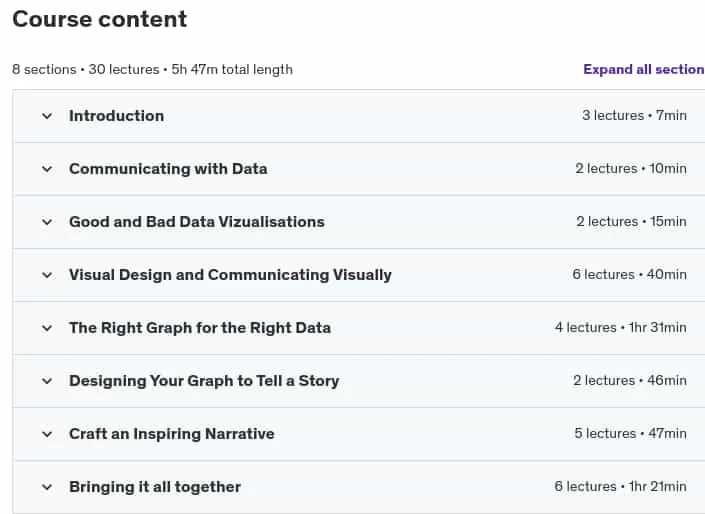This screenshot has width=705, height=514.
Task: Open the Introduction section title
Action: (116, 116)
